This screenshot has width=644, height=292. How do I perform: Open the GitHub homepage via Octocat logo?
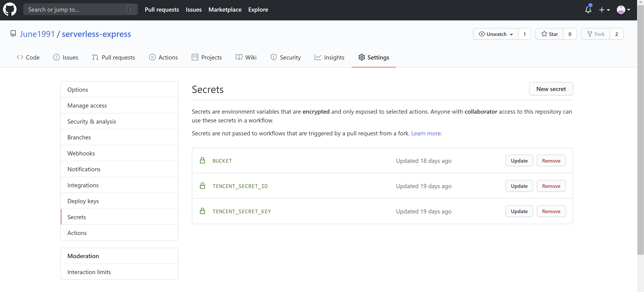pyautogui.click(x=10, y=9)
